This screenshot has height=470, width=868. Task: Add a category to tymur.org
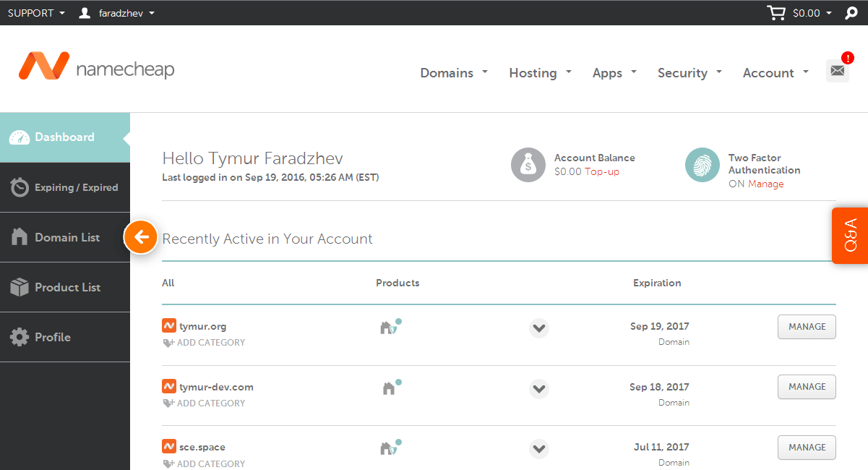pos(204,343)
